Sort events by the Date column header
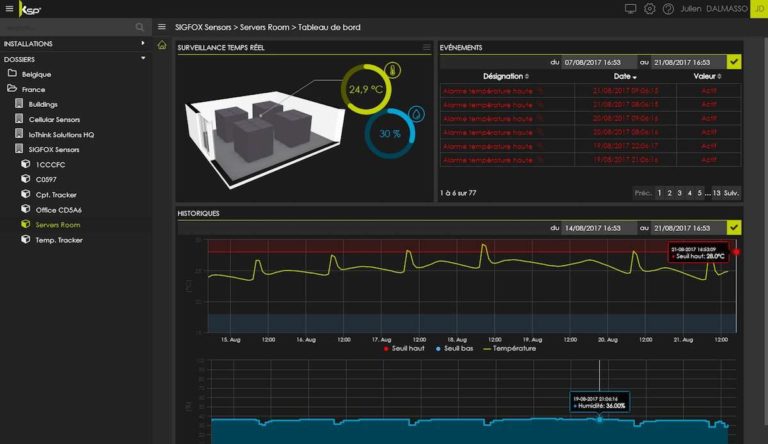 pyautogui.click(x=624, y=76)
